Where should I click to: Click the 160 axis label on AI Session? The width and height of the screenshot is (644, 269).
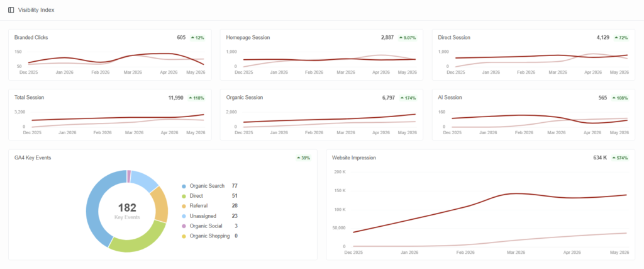pyautogui.click(x=442, y=112)
